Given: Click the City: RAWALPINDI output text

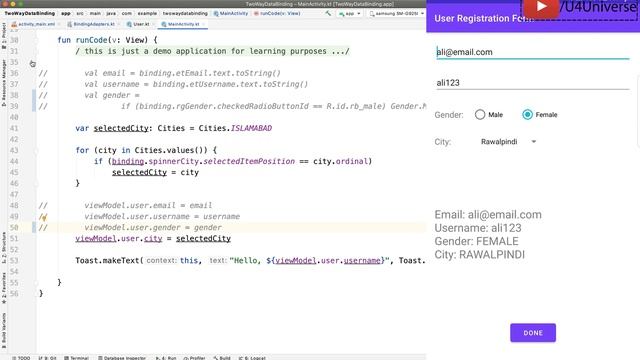Looking at the screenshot, I should click(480, 255).
